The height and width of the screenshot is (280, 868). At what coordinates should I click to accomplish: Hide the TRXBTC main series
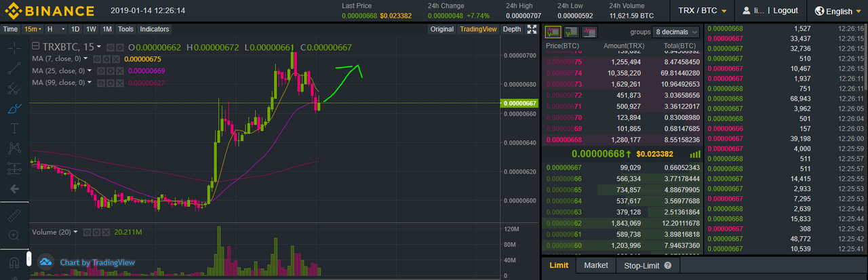click(111, 47)
